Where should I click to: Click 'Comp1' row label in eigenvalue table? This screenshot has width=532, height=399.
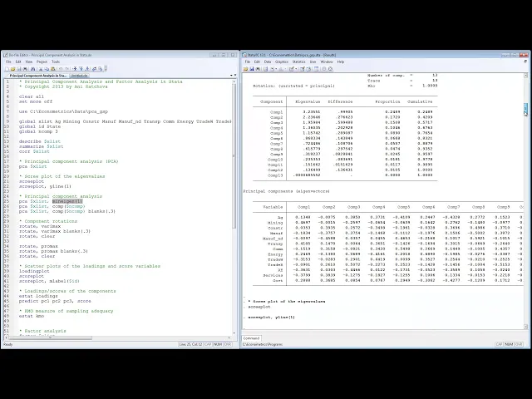(x=276, y=112)
